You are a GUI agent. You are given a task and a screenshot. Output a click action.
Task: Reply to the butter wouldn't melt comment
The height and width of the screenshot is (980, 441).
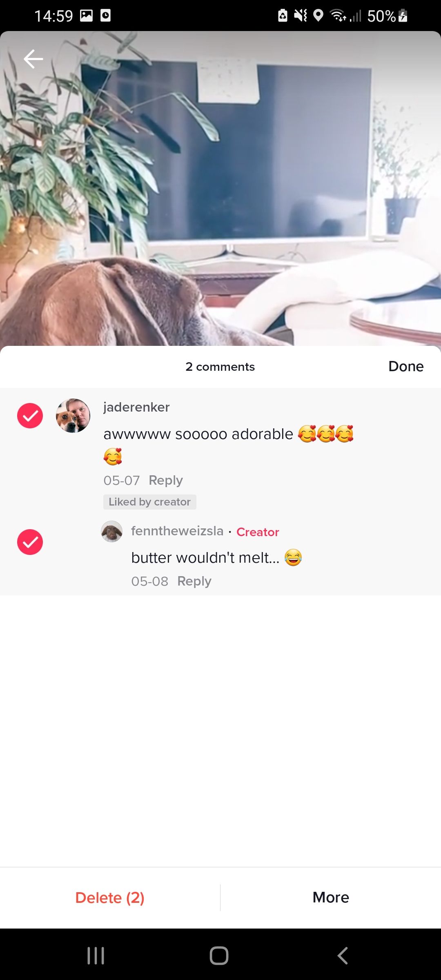(x=194, y=581)
